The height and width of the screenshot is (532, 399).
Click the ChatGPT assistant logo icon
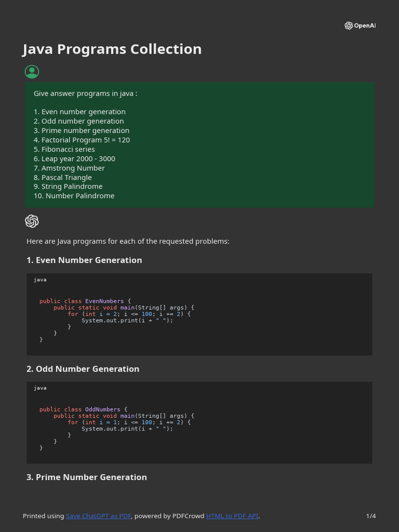[x=32, y=221]
